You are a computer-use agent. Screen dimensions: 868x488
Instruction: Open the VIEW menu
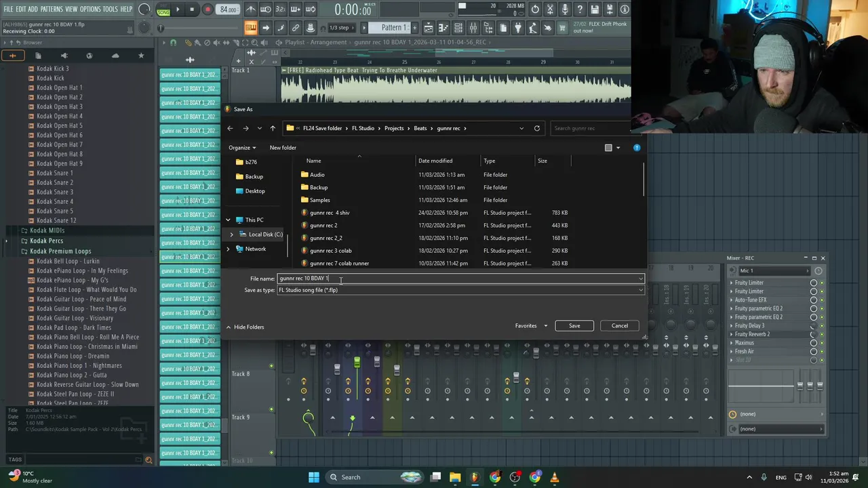click(71, 9)
